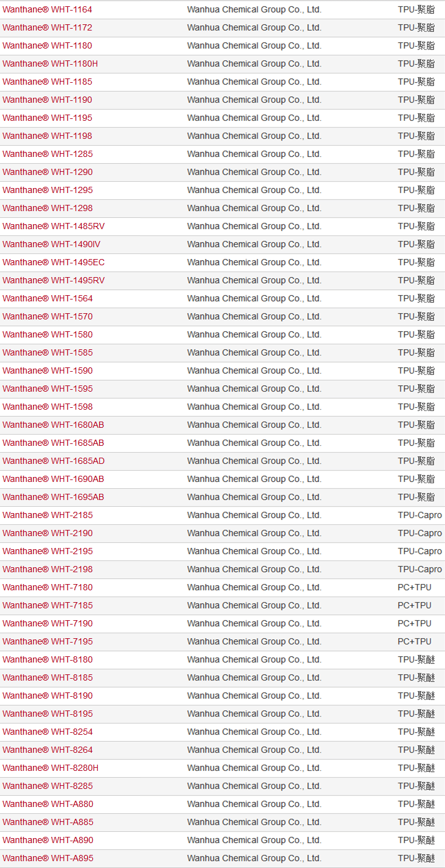The image size is (445, 868).
Task: Click the manufacturer cell in the WHT-1290 row
Action: coord(254,172)
